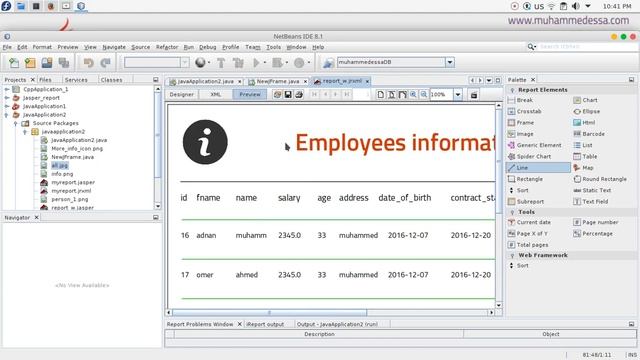Switch to the Services panel tab

click(x=76, y=80)
